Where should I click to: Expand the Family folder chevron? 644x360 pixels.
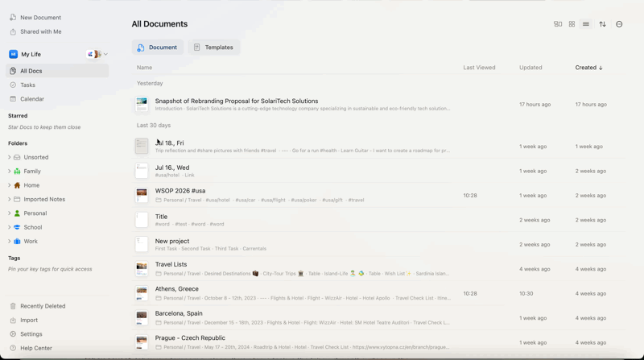[x=9, y=172]
